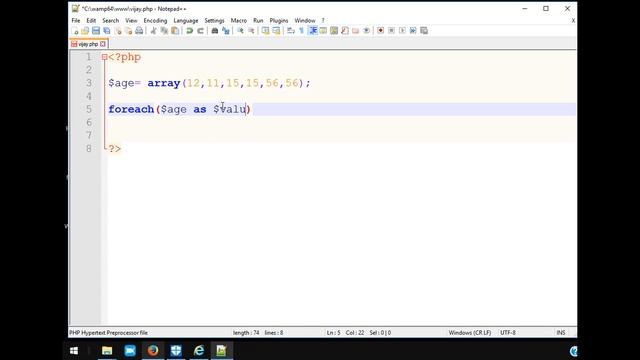Click the Save All toolbar icon
This screenshot has height=360, width=640.
[x=107, y=31]
